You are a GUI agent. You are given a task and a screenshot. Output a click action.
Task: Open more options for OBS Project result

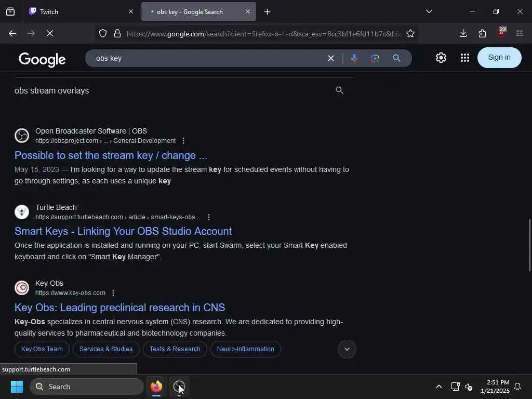[183, 141]
